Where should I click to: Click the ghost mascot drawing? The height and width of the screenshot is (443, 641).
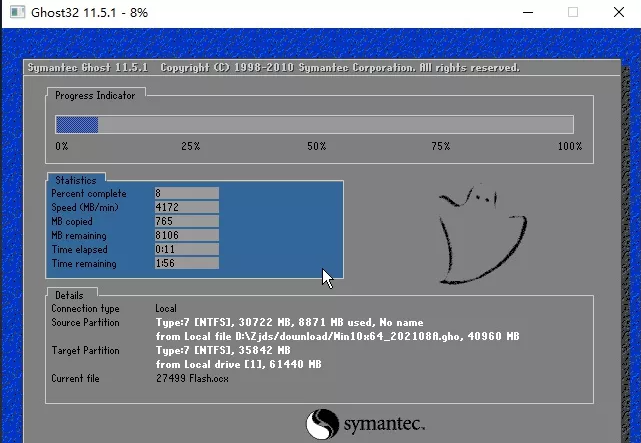click(x=482, y=234)
